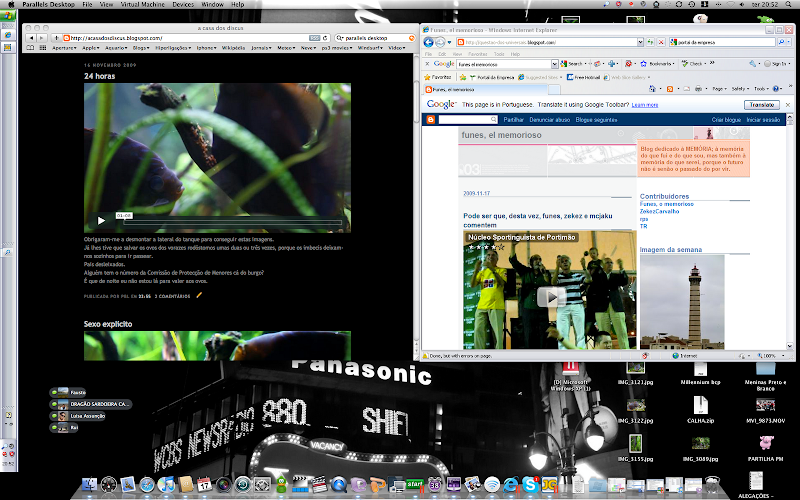Viewport: 800px width, 500px height.
Task: Open the Trash in the Dock
Action: (x=712, y=484)
